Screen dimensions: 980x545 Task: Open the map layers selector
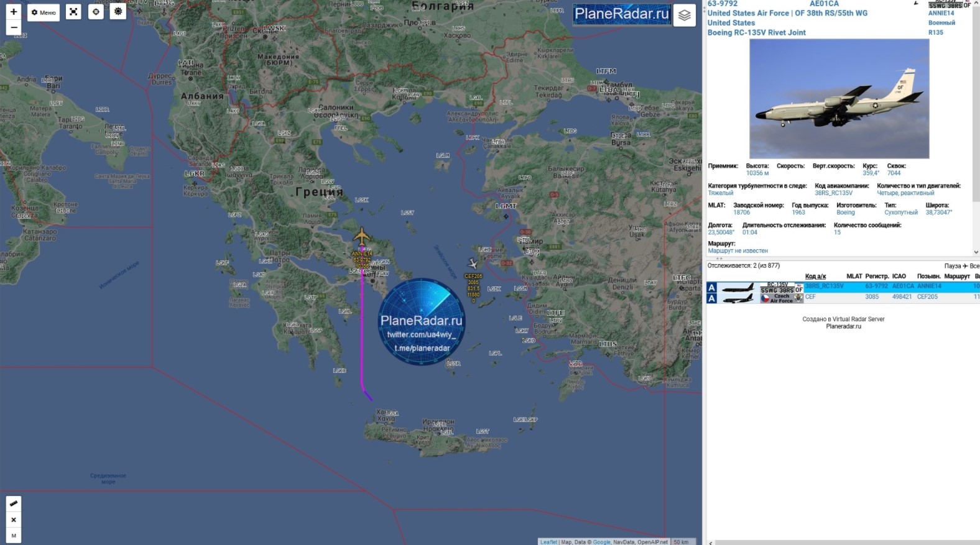tap(685, 16)
